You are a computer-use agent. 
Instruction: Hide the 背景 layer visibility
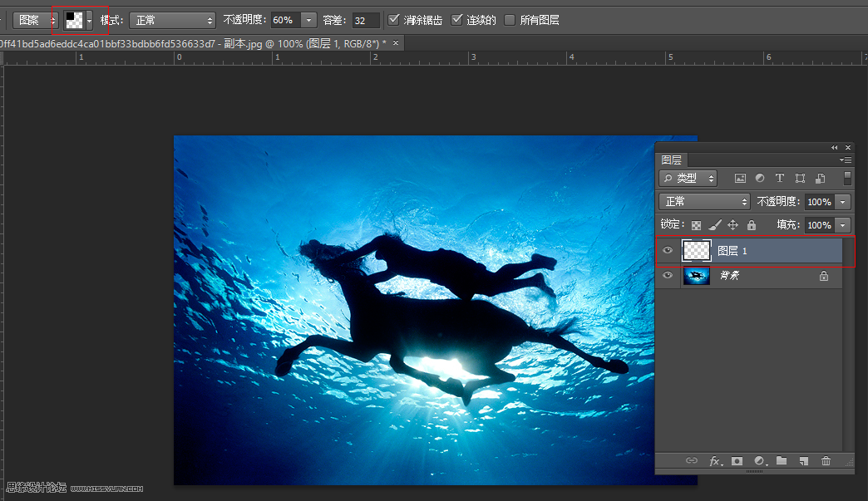point(667,275)
